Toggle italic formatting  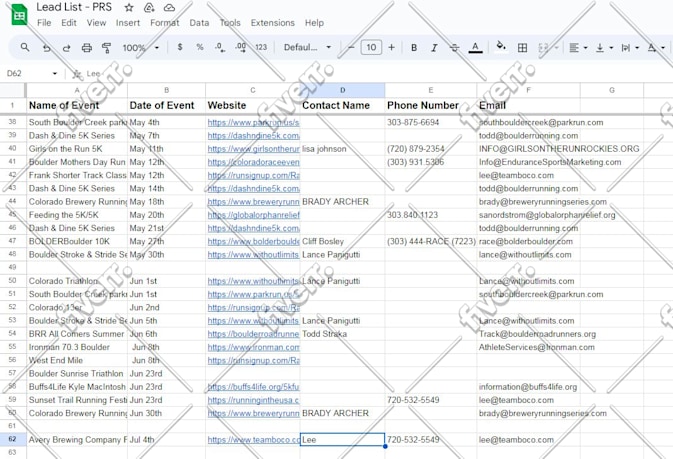[434, 48]
